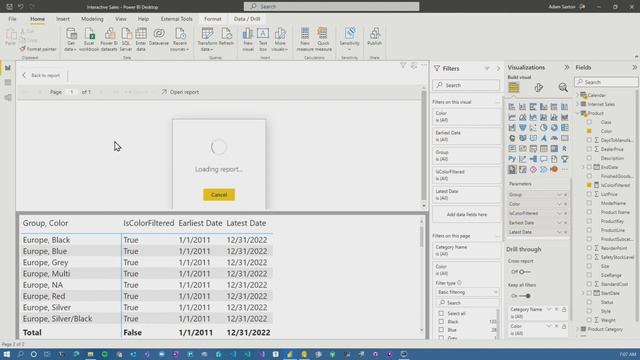
Task: Toggle the Keep all filters switch
Action: tap(525, 296)
